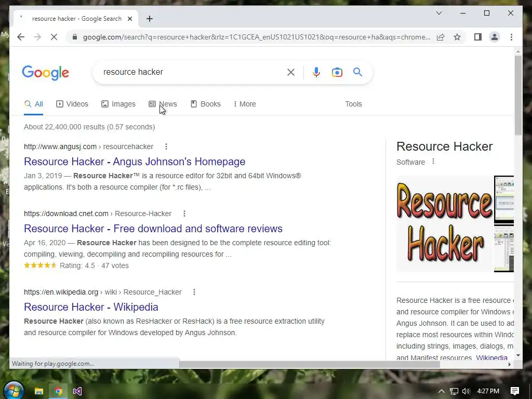Image resolution: width=532 pixels, height=399 pixels.
Task: Open the Chrome three-dot menu
Action: coord(511,37)
